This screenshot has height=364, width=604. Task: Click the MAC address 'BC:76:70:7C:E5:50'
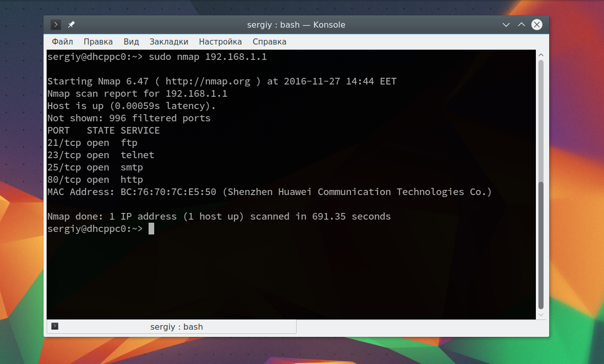click(x=169, y=192)
